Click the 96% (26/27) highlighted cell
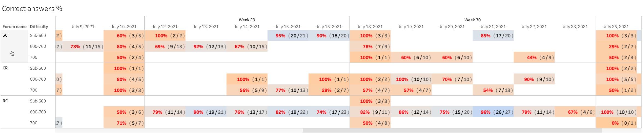 point(493,112)
